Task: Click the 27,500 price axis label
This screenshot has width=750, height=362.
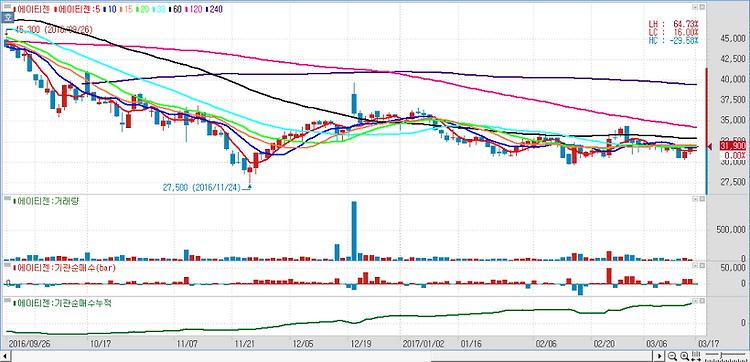Action: [733, 182]
